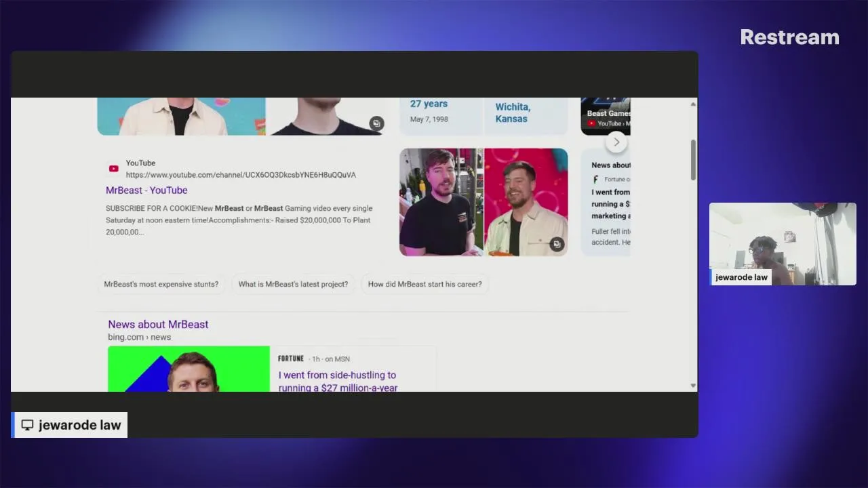
Task: Open the green-background news article thumbnail
Action: coord(189,369)
